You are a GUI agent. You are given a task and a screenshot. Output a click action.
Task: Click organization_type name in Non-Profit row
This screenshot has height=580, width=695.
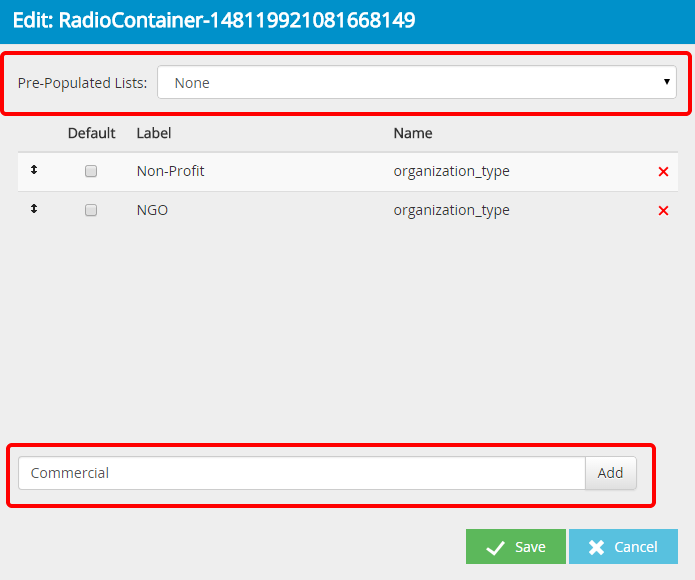(451, 171)
